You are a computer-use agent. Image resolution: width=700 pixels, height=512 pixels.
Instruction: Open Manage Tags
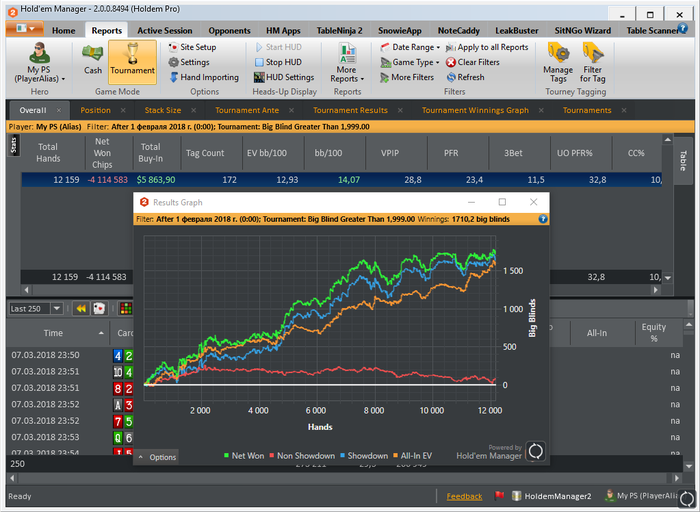558,62
